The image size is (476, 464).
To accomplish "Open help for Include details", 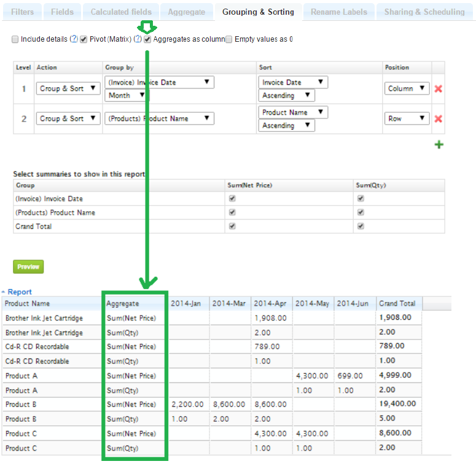I will click(74, 39).
